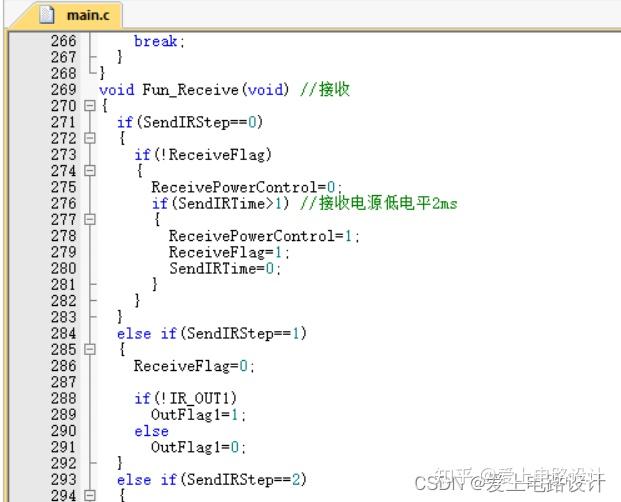This screenshot has width=621, height=502.
Task: Click line number 269 in the gutter
Action: click(63, 89)
